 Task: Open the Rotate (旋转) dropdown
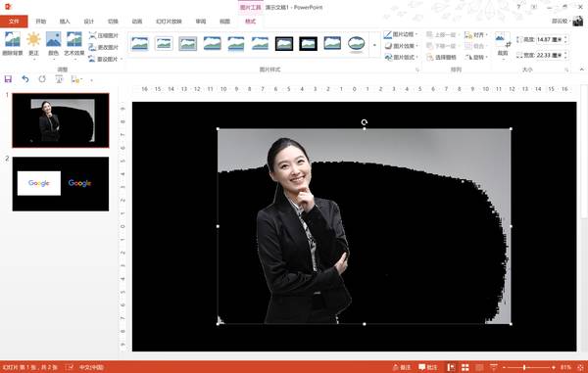tap(476, 57)
